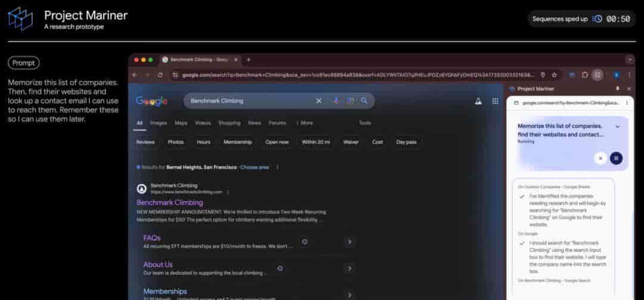
Task: Pin the Project Mariner side panel
Action: [x=617, y=89]
